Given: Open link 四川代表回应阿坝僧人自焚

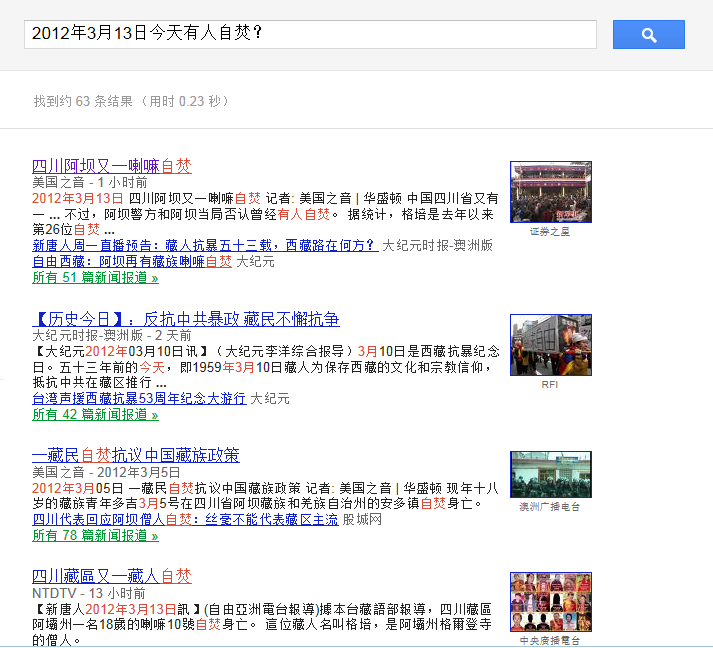Looking at the screenshot, I should pos(185,519).
